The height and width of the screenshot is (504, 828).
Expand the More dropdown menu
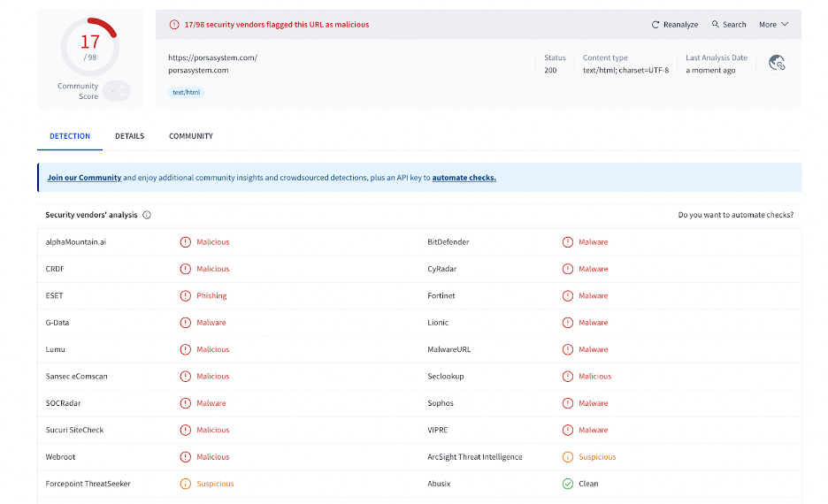pos(773,25)
